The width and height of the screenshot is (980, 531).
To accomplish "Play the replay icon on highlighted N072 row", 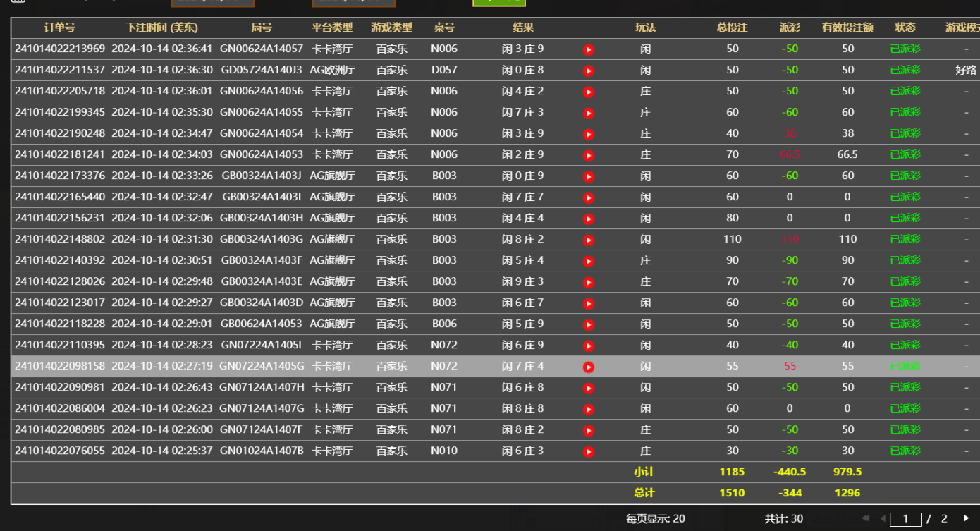I will pos(589,366).
